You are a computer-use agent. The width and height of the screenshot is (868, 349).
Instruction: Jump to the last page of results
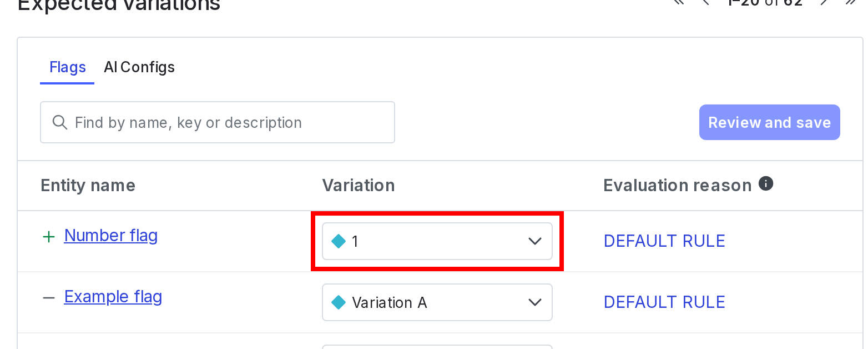[x=850, y=2]
